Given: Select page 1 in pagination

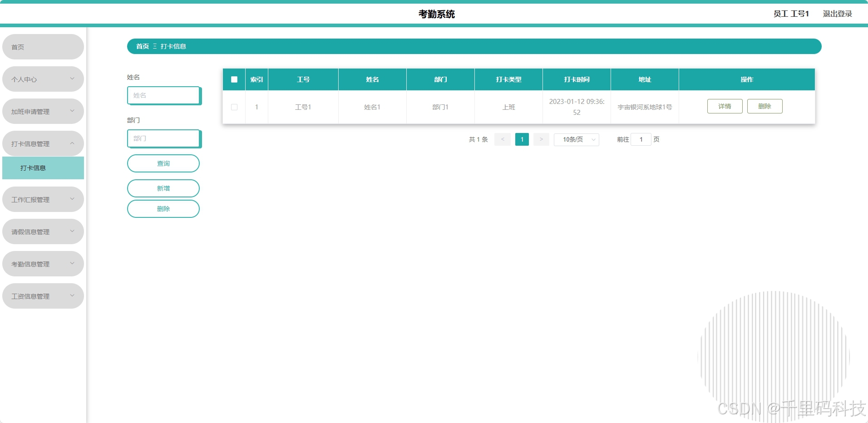Looking at the screenshot, I should click(x=522, y=139).
